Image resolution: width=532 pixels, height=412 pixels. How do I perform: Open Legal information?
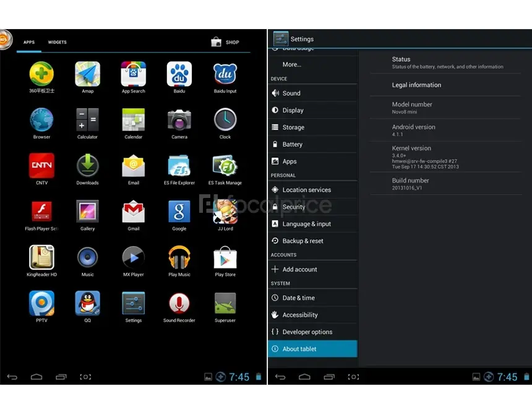[445, 85]
